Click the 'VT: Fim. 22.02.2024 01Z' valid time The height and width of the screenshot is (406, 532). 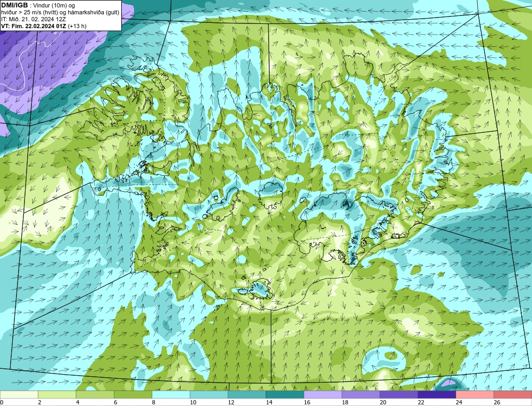(34, 26)
